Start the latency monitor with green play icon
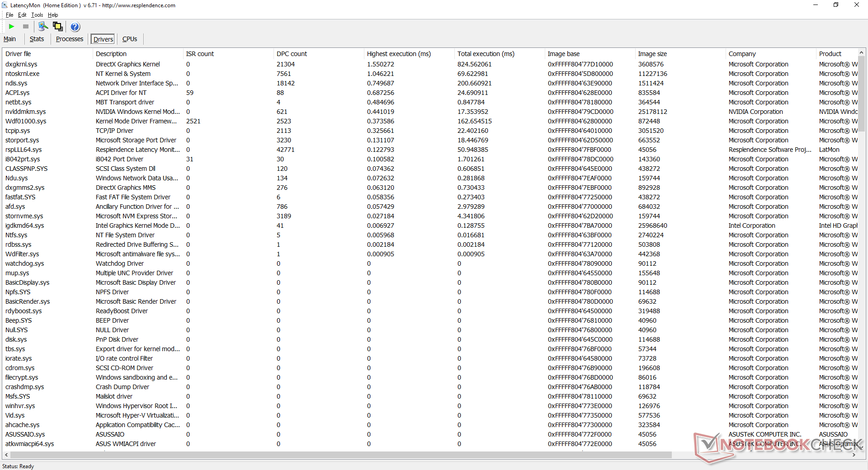The height and width of the screenshot is (470, 868). pos(12,27)
